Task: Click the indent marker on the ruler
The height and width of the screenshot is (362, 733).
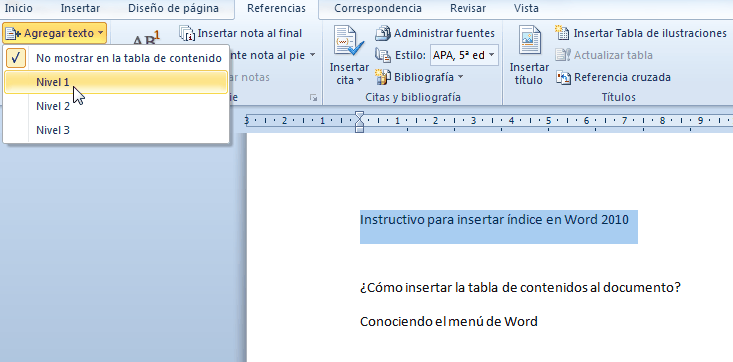Action: coord(359,122)
